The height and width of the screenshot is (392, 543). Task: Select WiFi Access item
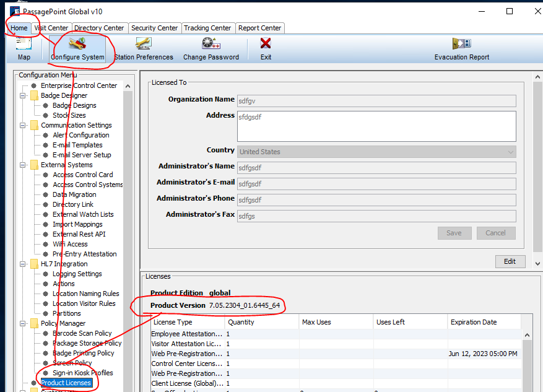[x=70, y=245]
